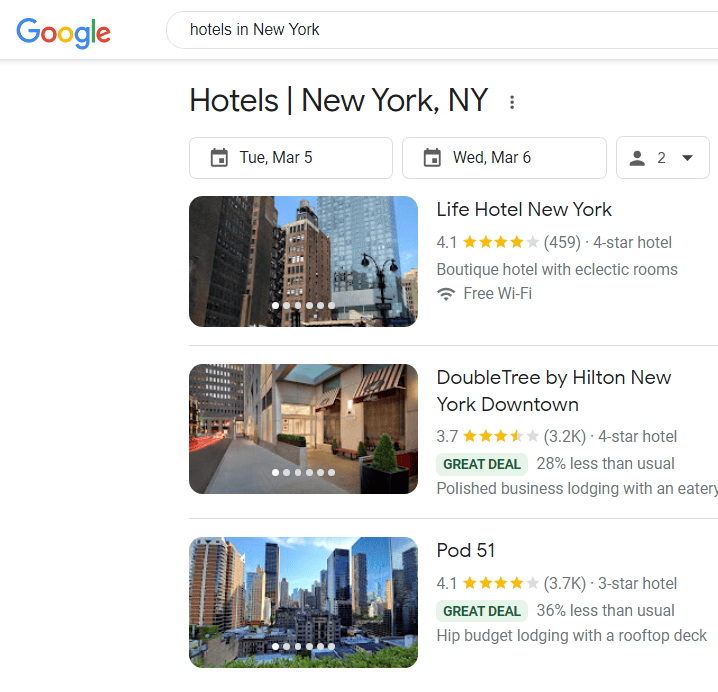This screenshot has height=692, width=718.
Task: Click the Google logo
Action: (x=63, y=33)
